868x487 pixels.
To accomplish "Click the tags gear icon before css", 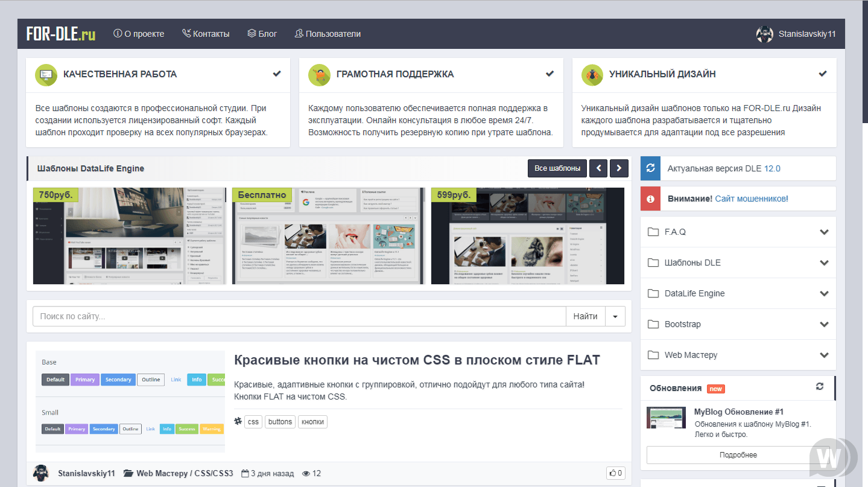I will tap(238, 421).
